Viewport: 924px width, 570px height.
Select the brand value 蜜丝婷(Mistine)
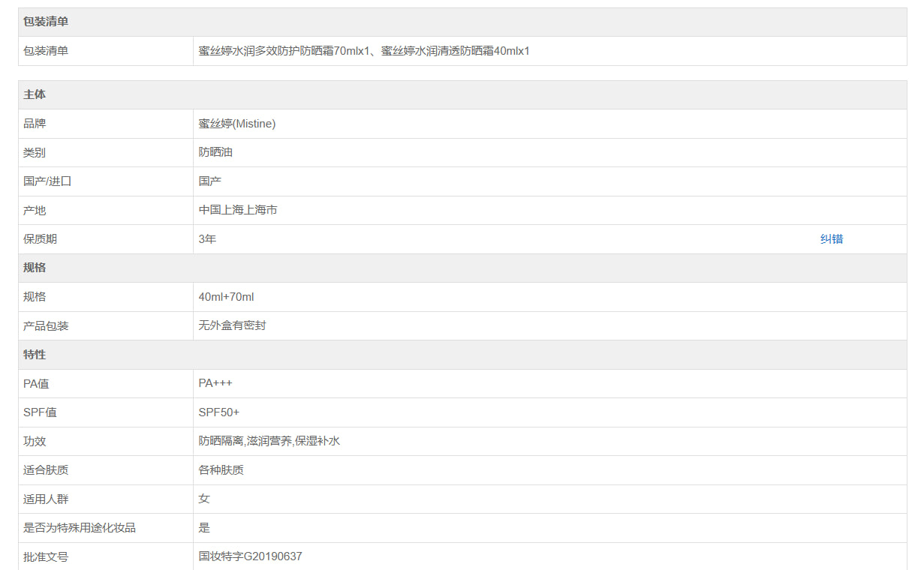[237, 124]
